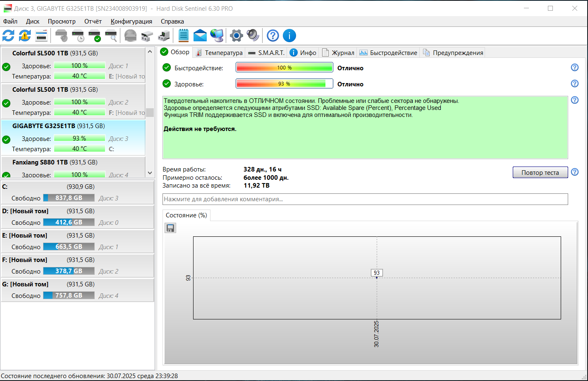Viewport: 588px width, 381px height.
Task: Click the drive with magnifier surface test icon
Action: 111,36
